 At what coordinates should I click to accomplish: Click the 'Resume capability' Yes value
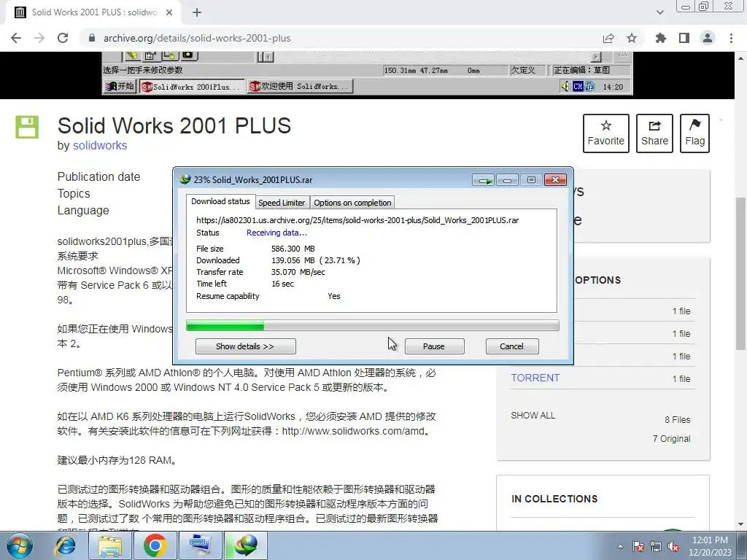334,296
